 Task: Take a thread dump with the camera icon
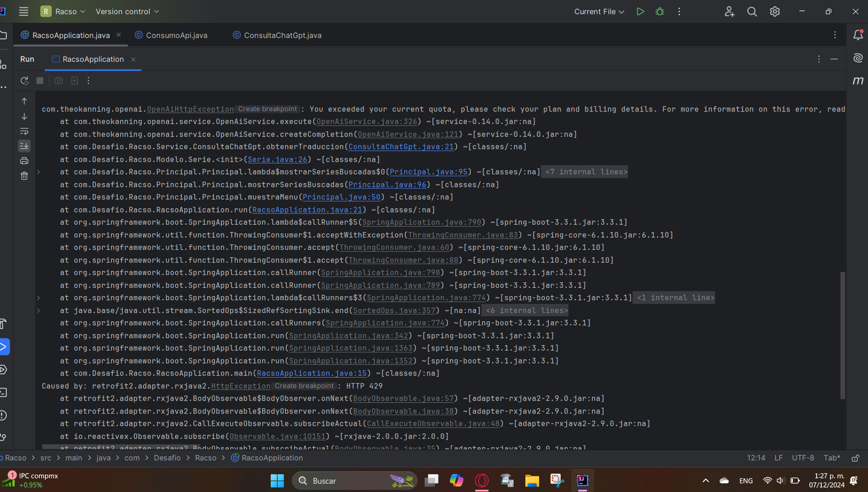click(x=59, y=81)
